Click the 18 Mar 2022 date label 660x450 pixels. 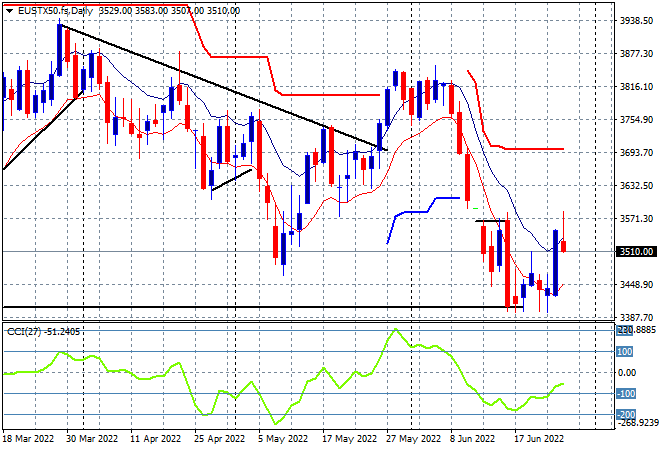coord(29,439)
